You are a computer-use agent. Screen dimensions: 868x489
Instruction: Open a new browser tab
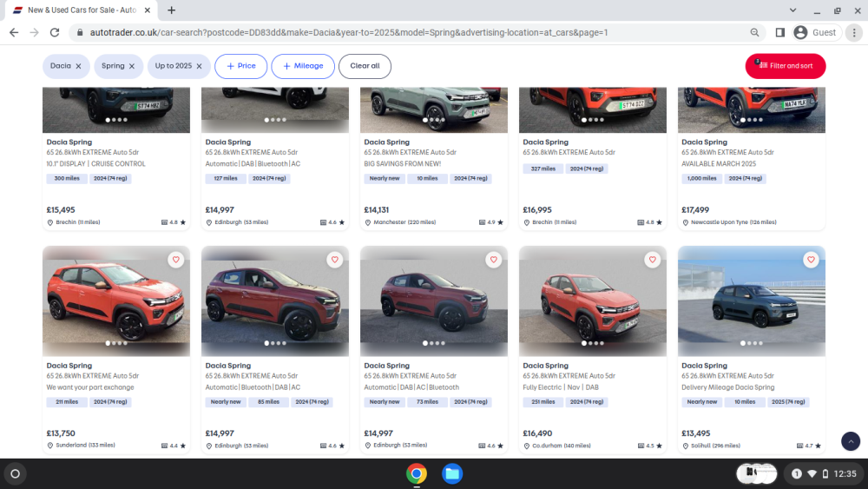(172, 10)
